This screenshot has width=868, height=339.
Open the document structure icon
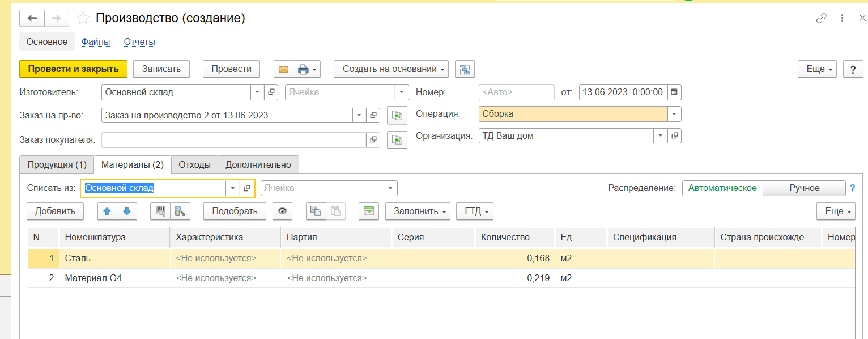click(465, 69)
